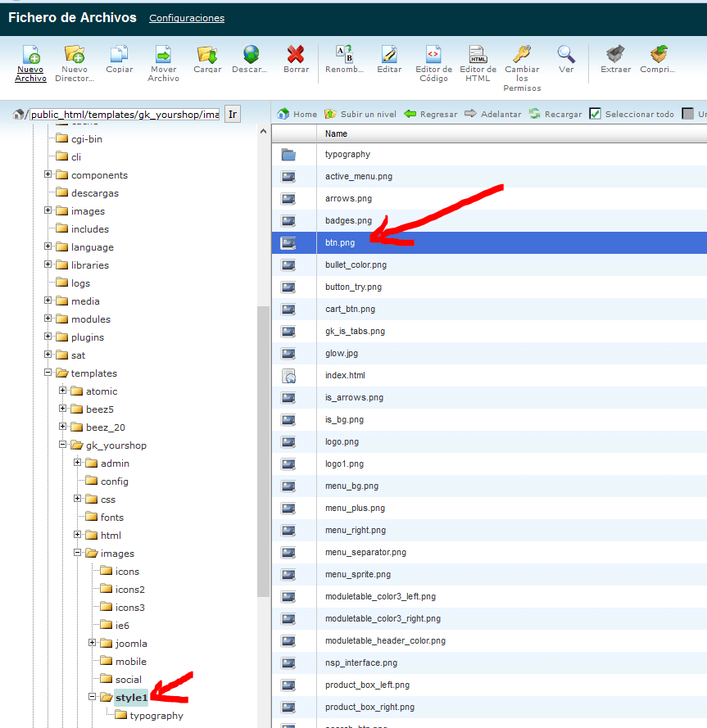Expand the components folder

click(48, 174)
